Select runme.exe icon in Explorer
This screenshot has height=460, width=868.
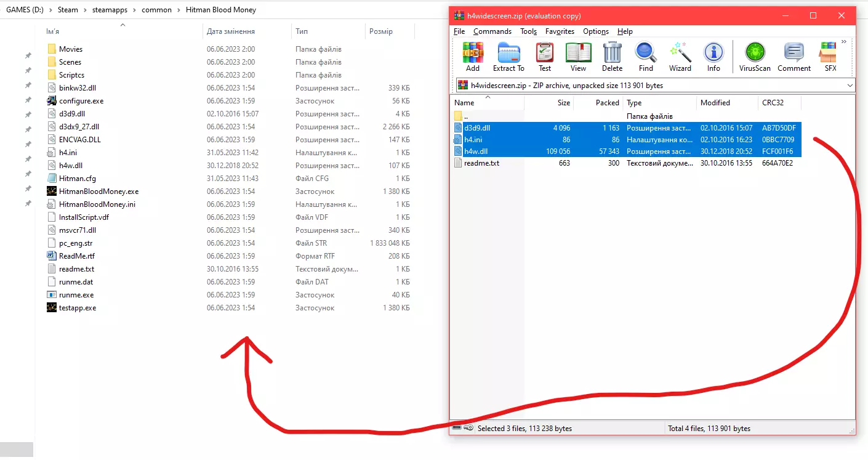coord(52,295)
